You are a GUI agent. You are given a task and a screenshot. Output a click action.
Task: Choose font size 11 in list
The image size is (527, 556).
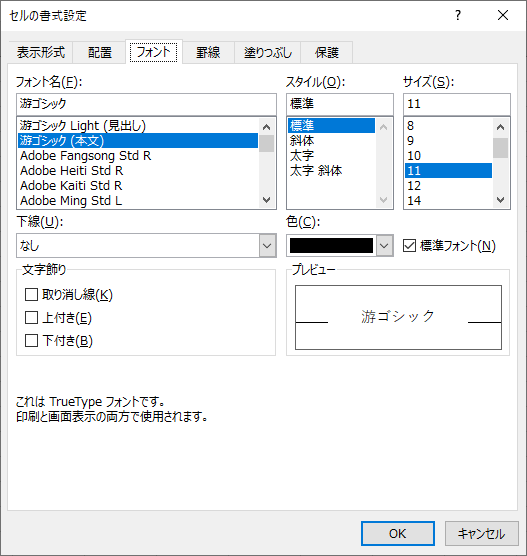click(448, 171)
